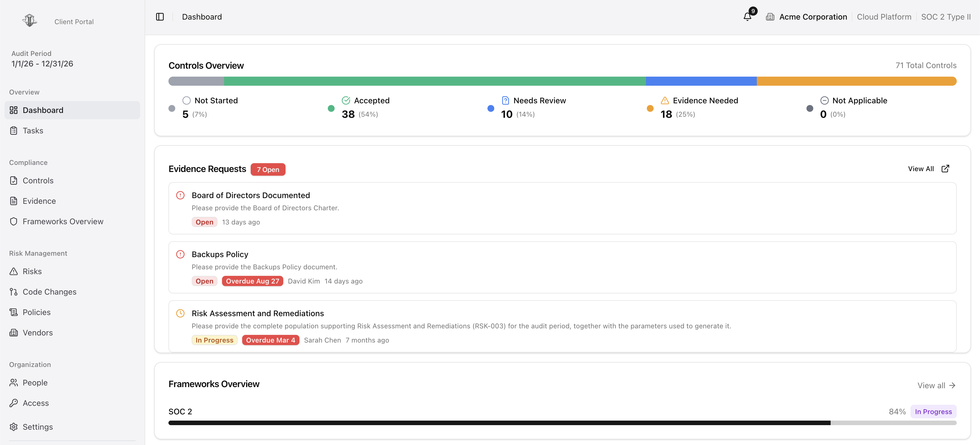This screenshot has height=445, width=980.
Task: Open the notifications bell
Action: (x=747, y=17)
